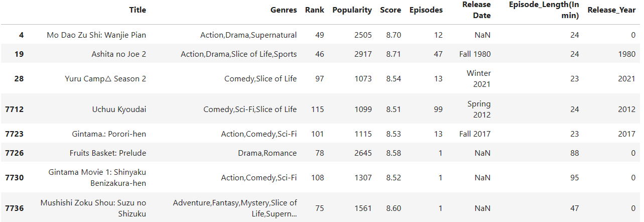Select the Popularity column header
This screenshot has height=222, width=644.
352,10
